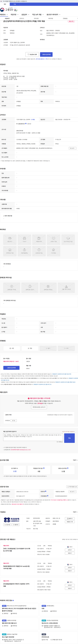
Task: Select the 면접 screening method
Action: point(30,348)
